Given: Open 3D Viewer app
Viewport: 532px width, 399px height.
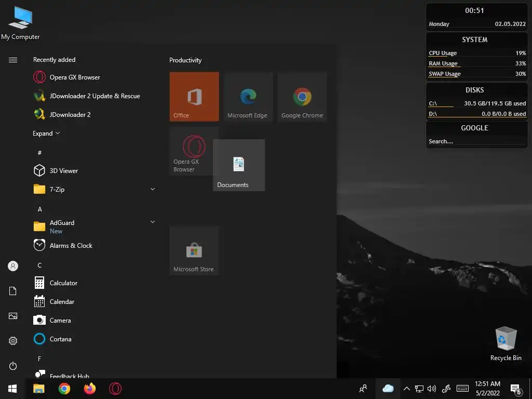Looking at the screenshot, I should 95,170.
